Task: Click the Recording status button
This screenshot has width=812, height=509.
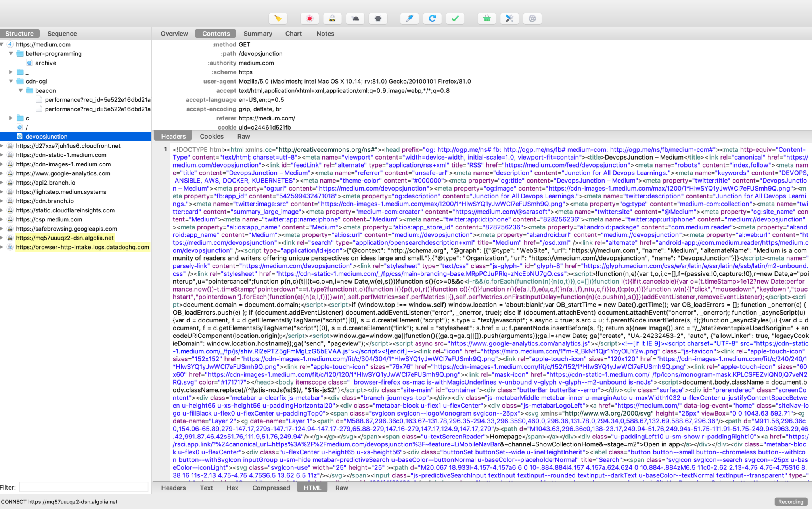Action: (x=791, y=501)
